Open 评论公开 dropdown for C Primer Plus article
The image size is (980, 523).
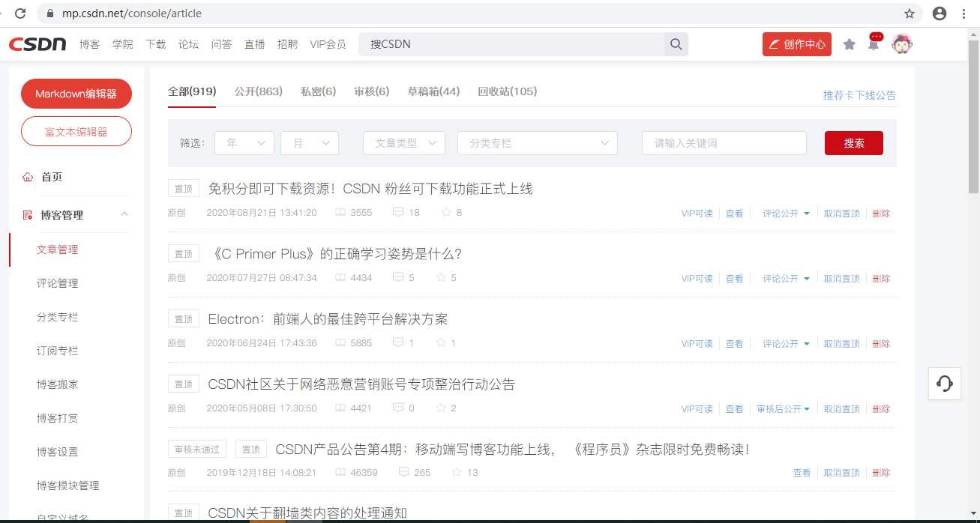787,279
